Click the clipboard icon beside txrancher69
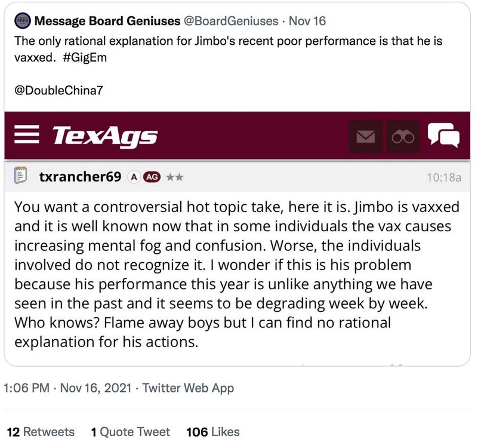 [x=23, y=174]
